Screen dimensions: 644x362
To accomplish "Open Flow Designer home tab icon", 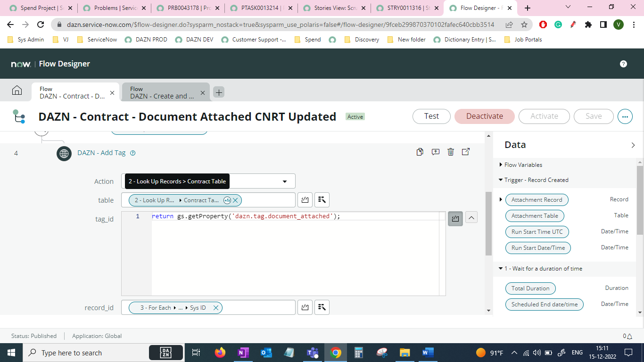I will (x=17, y=90).
